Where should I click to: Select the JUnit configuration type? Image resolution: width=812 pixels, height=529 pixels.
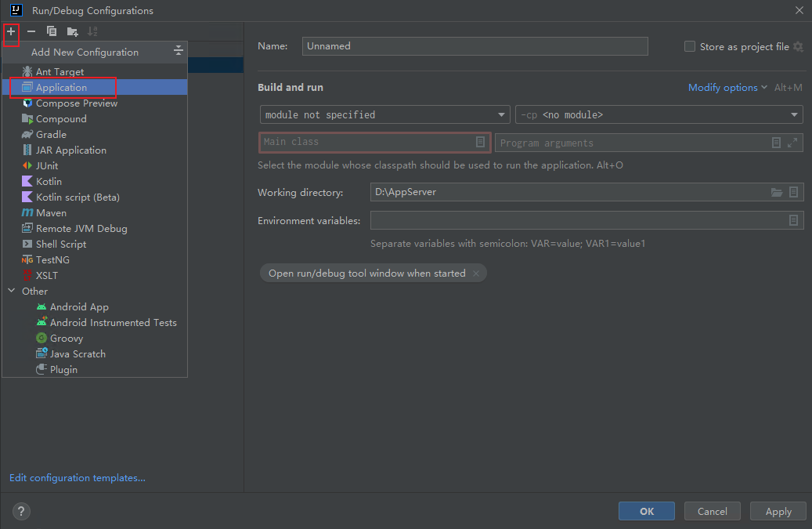coord(95,166)
